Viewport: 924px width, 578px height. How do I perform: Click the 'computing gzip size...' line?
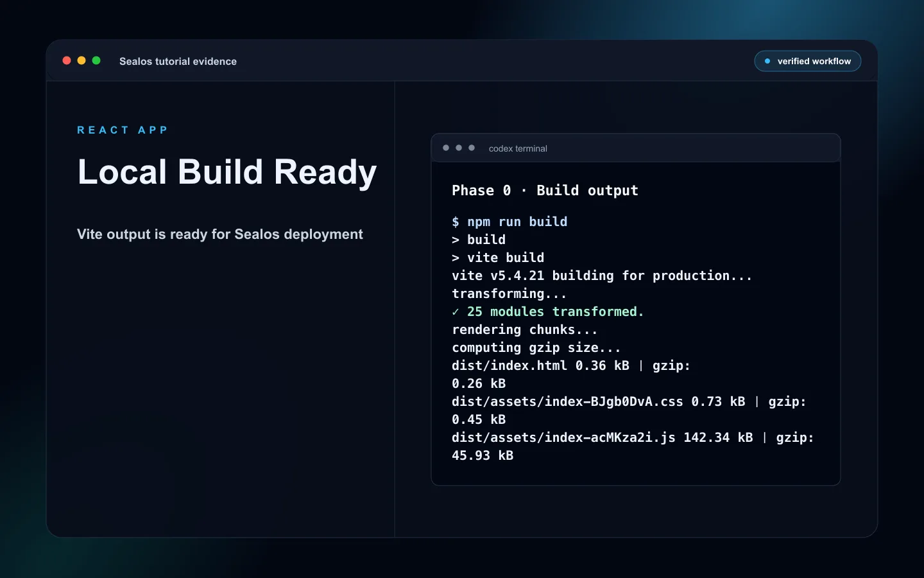536,347
